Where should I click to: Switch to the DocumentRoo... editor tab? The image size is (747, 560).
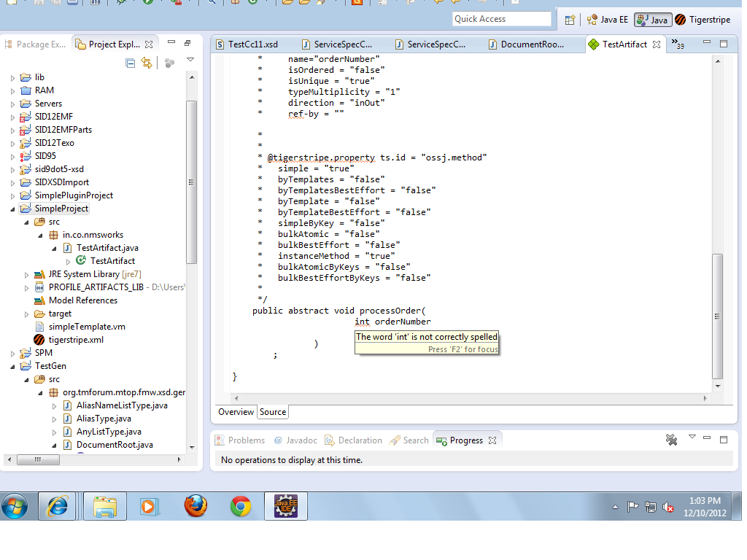tap(527, 44)
